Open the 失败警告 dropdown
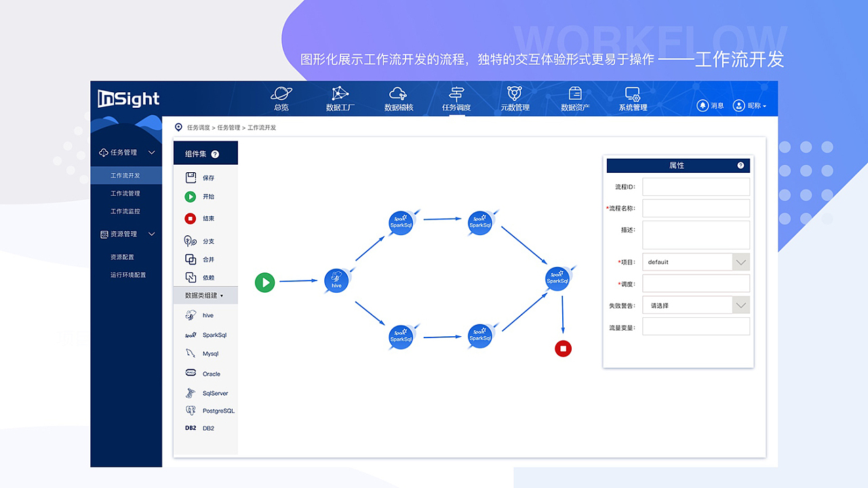The image size is (868, 488). [x=741, y=305]
